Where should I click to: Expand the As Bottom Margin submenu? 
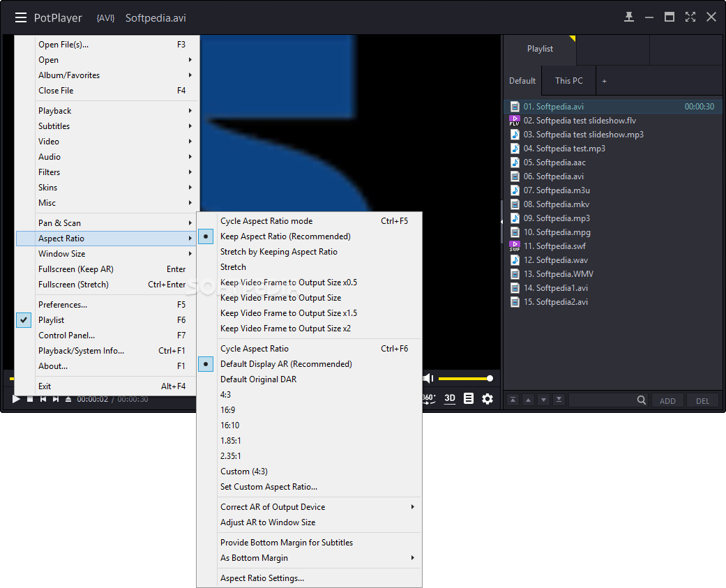pos(309,557)
